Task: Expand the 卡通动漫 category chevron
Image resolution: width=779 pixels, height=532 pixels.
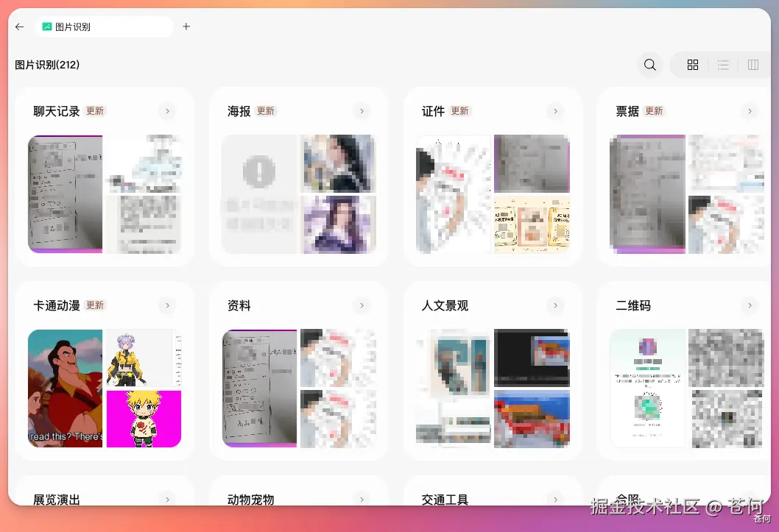Action: click(x=167, y=305)
